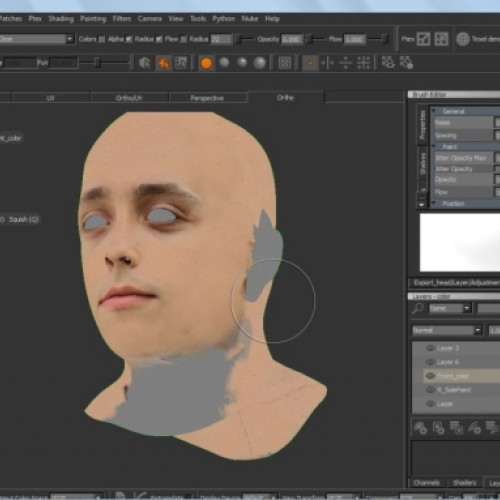Click the first Ptex square icon

423,39
